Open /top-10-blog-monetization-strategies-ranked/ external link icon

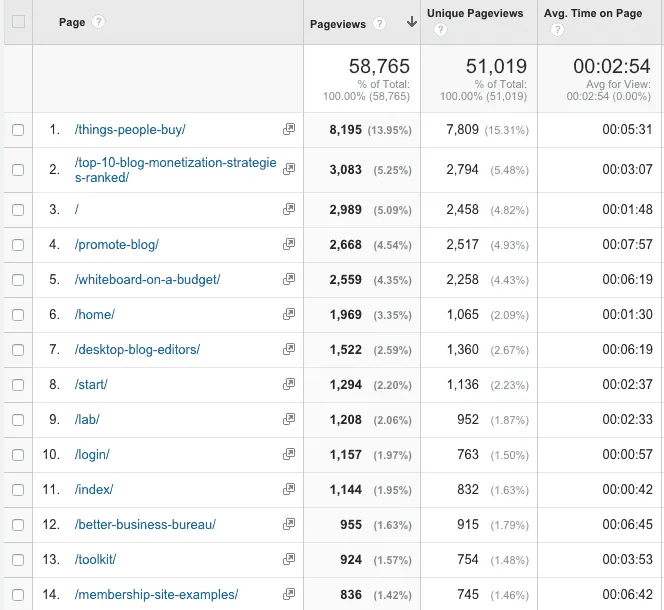coord(289,169)
